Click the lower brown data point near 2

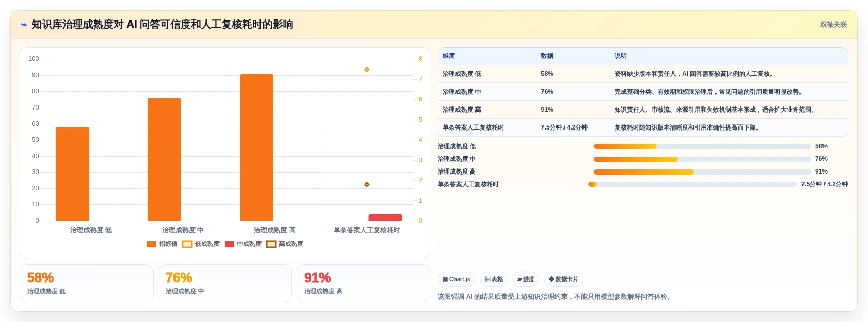pos(366,184)
